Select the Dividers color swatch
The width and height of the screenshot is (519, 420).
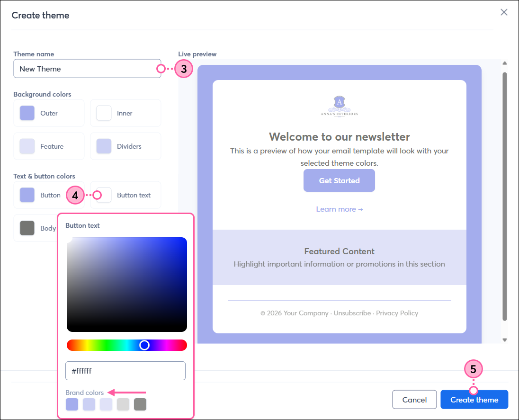point(104,146)
